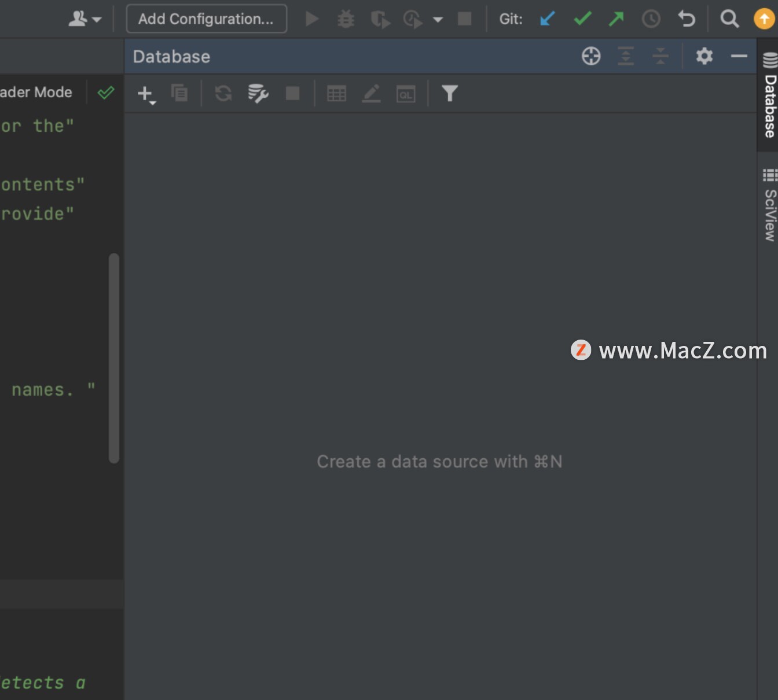This screenshot has height=700, width=778.
Task: Click the Run with Coverage icon
Action: [x=380, y=20]
